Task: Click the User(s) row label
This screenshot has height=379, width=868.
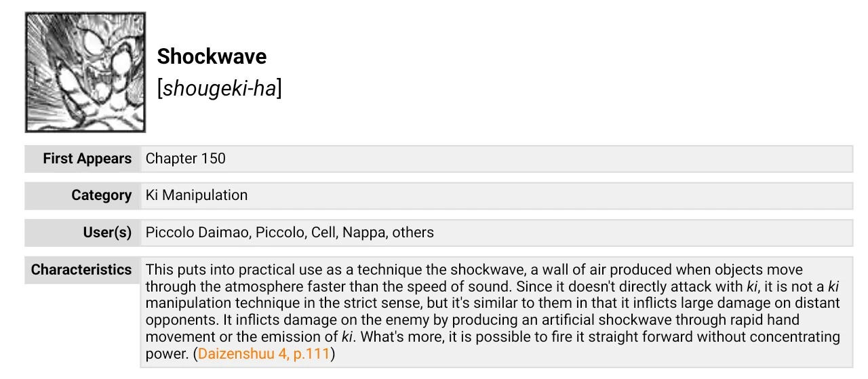Action: 107,233
